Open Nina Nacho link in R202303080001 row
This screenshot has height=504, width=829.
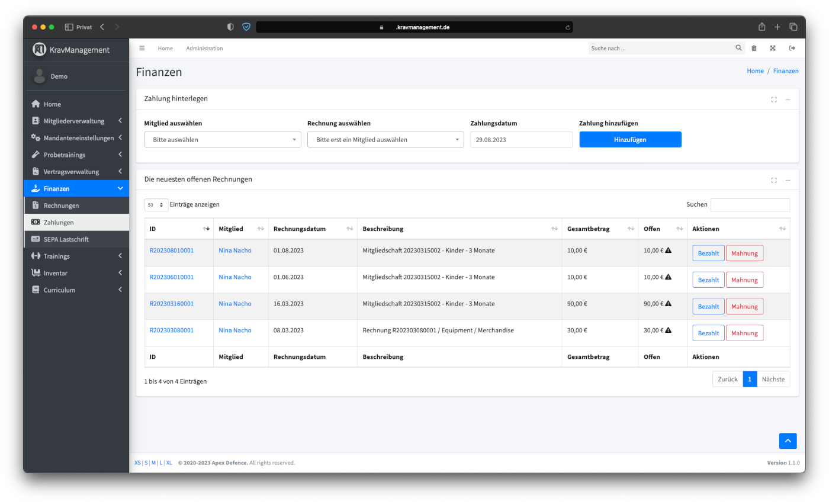coord(235,330)
